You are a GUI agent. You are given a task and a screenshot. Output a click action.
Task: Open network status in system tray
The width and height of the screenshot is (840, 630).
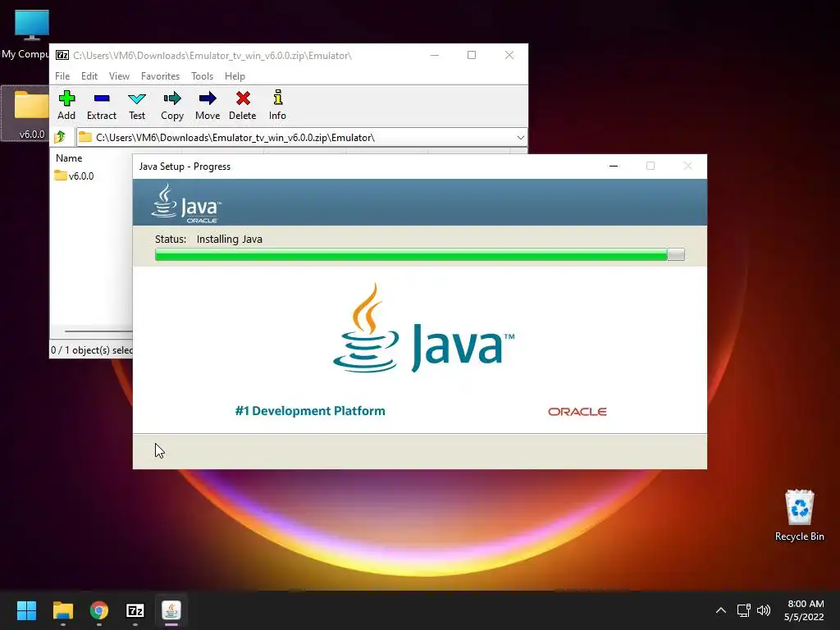coord(743,610)
